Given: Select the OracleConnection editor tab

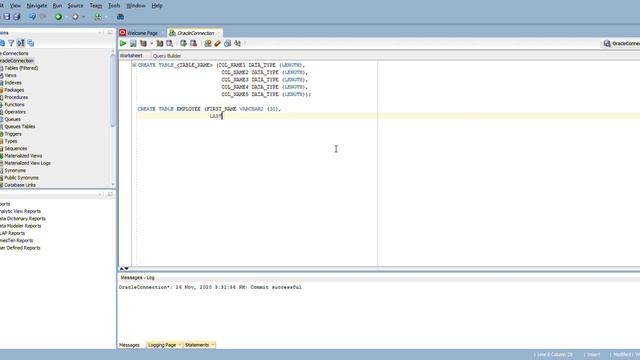Looking at the screenshot, I should (196, 33).
